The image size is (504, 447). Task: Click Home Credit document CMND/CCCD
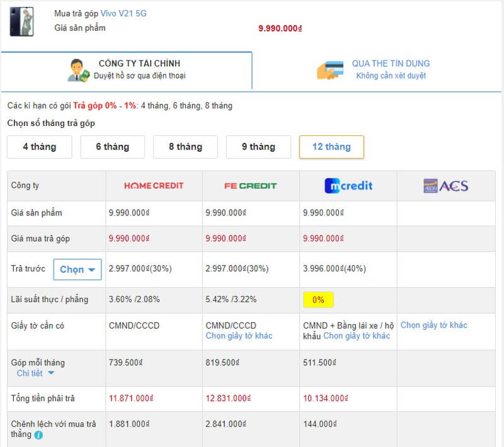[134, 325]
